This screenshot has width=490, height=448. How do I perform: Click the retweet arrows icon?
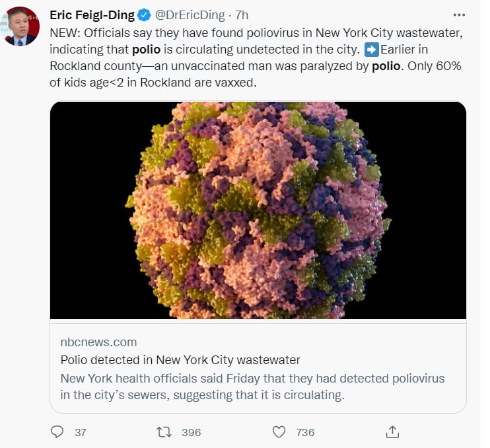pyautogui.click(x=163, y=432)
